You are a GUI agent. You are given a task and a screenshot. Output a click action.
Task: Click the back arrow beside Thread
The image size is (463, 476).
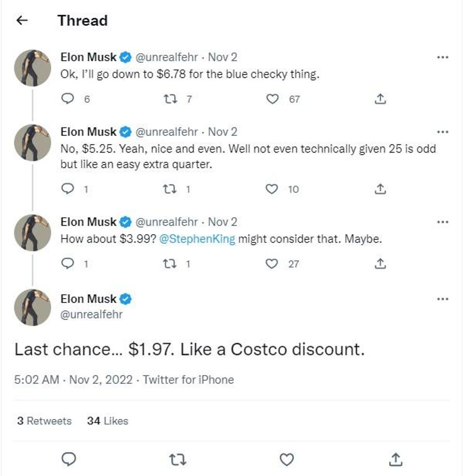point(22,20)
